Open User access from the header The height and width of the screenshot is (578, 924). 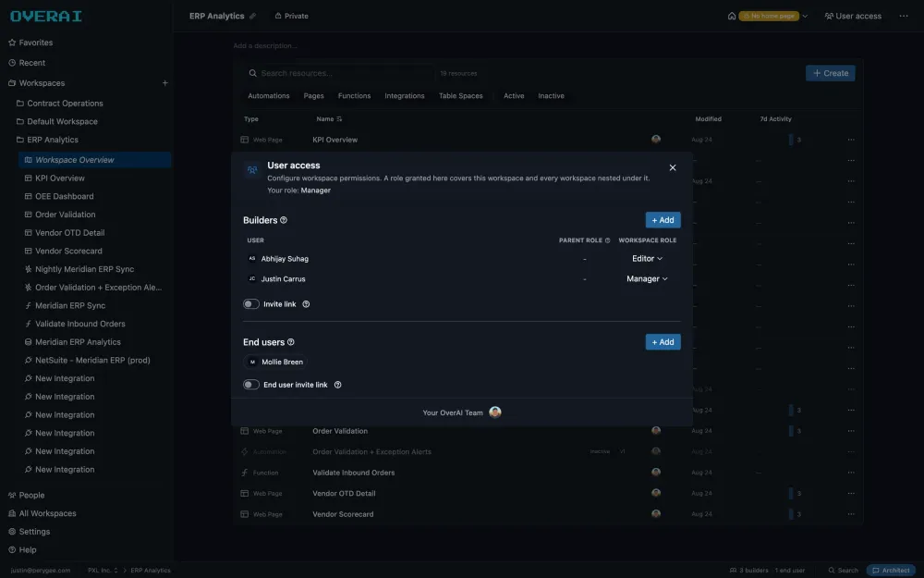pos(853,16)
